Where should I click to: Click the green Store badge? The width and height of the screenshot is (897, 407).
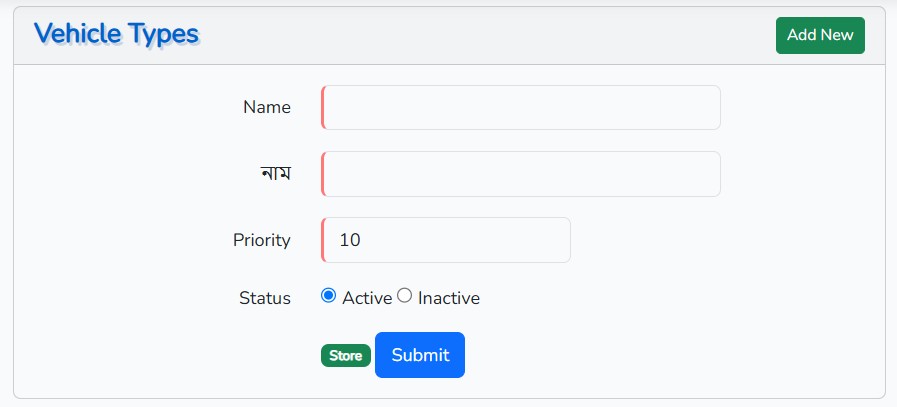[x=346, y=356]
